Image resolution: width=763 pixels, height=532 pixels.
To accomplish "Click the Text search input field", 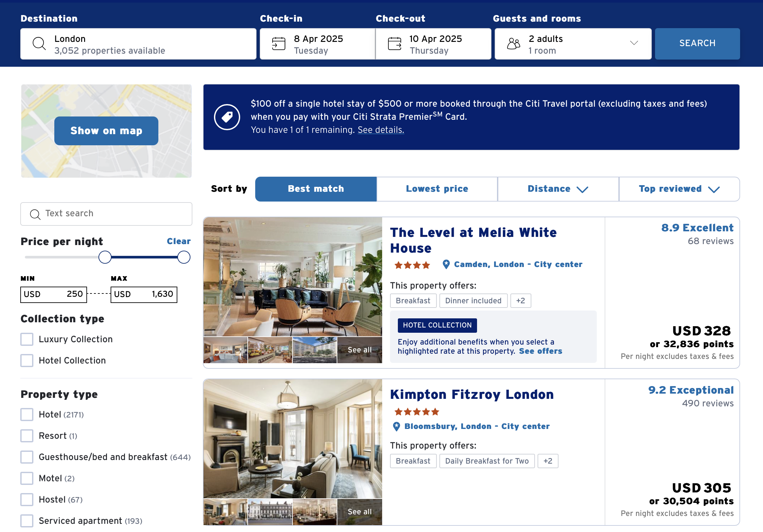I will click(106, 214).
